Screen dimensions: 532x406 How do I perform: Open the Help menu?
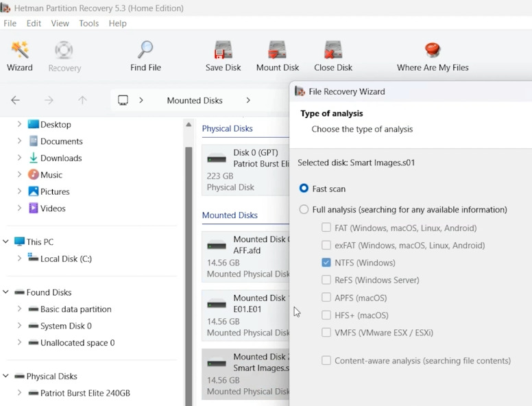point(117,23)
